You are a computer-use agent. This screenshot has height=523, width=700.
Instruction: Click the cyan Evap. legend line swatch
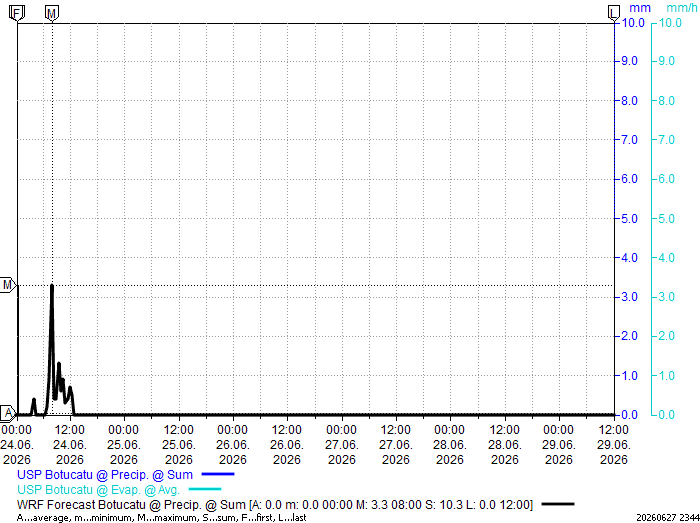tap(205, 490)
